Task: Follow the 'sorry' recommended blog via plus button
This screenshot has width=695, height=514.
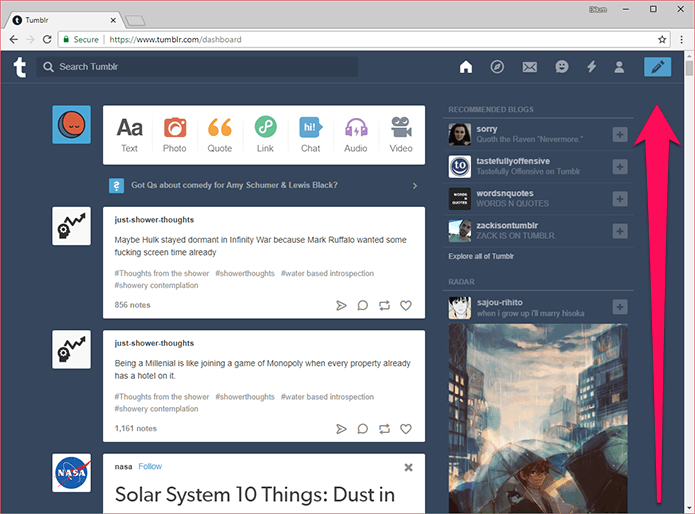Action: coord(620,134)
